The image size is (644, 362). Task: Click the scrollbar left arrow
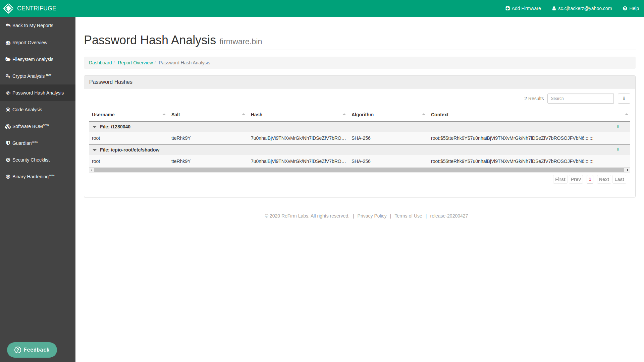click(92, 170)
